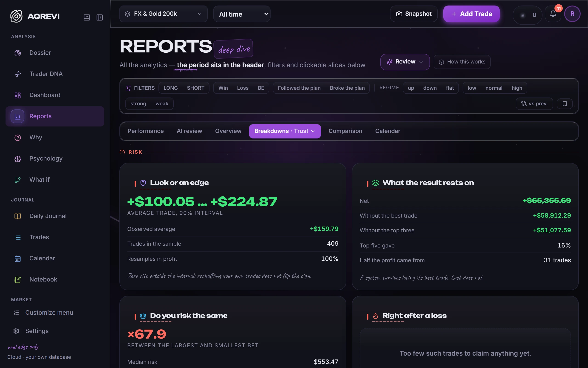The height and width of the screenshot is (368, 588).
Task: Switch to the Calendar report tab
Action: [387, 131]
